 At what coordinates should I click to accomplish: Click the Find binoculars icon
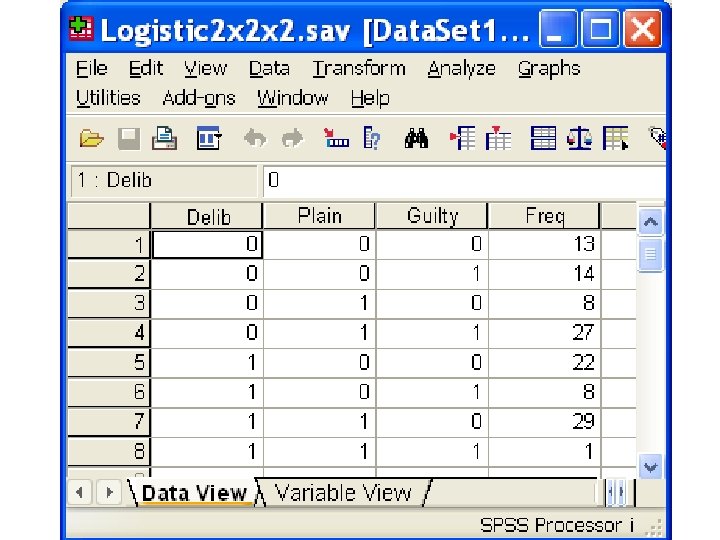click(x=416, y=138)
